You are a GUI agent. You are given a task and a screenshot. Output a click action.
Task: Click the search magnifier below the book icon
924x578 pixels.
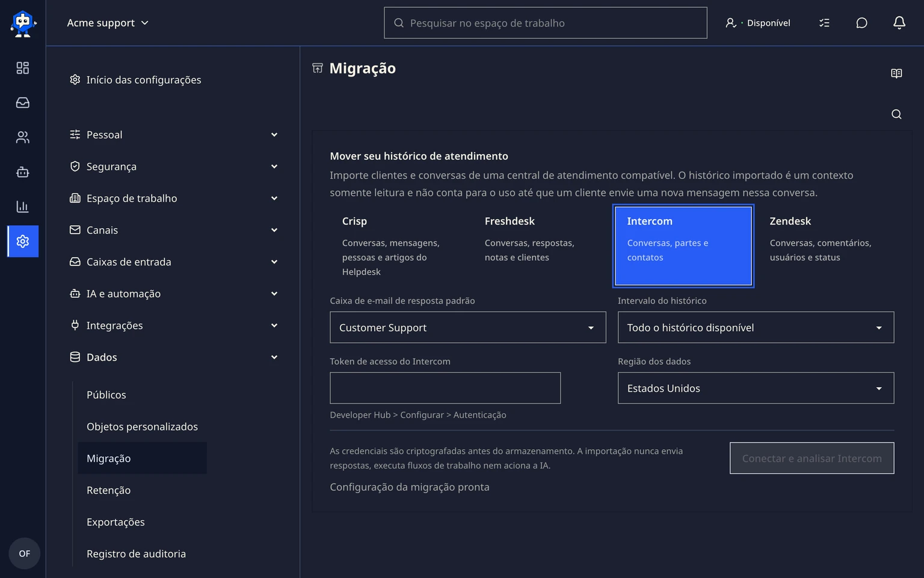pyautogui.click(x=896, y=114)
